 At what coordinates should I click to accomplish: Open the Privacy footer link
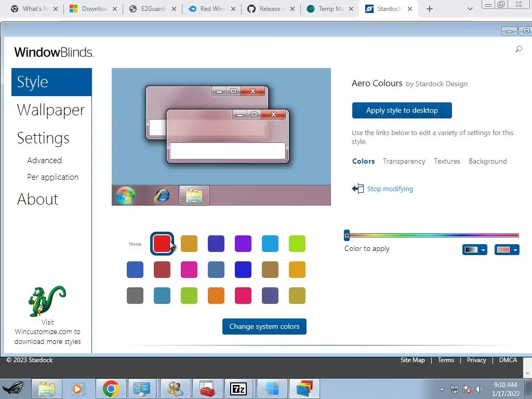(x=476, y=360)
